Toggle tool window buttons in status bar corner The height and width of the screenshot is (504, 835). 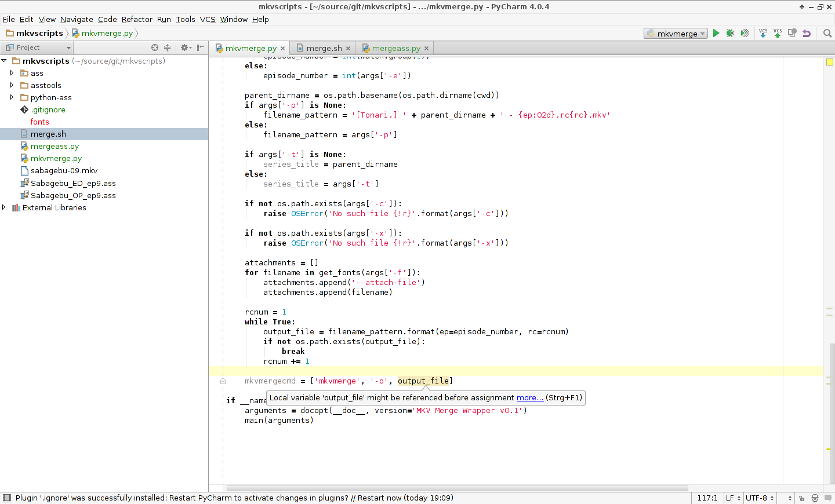[7, 498]
